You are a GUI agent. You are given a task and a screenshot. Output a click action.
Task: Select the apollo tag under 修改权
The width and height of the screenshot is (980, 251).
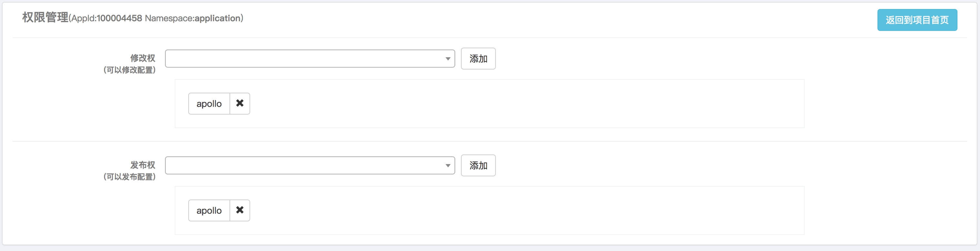209,103
